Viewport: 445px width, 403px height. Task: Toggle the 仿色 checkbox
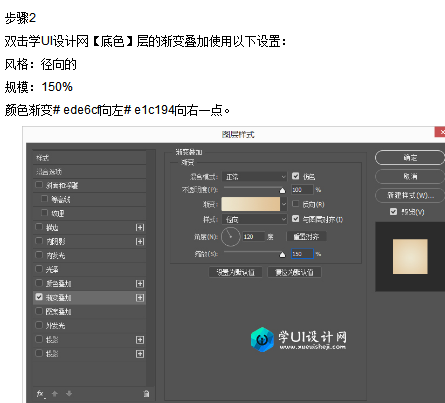(296, 176)
